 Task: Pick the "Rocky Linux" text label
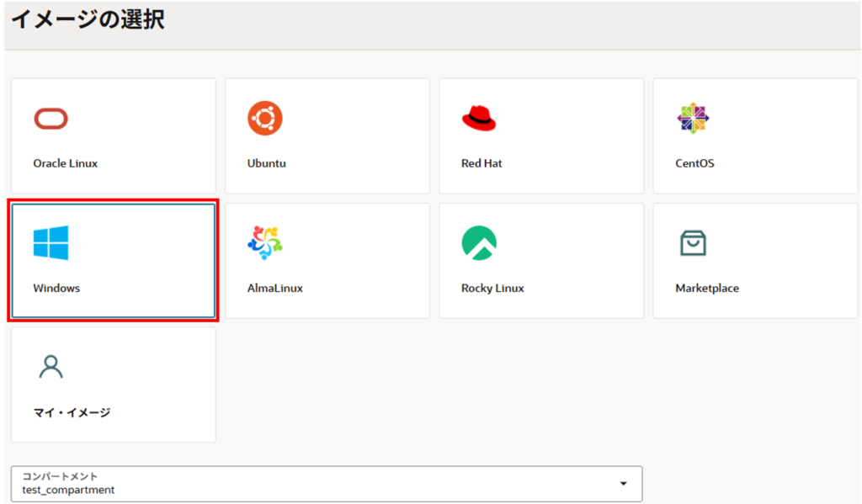492,288
